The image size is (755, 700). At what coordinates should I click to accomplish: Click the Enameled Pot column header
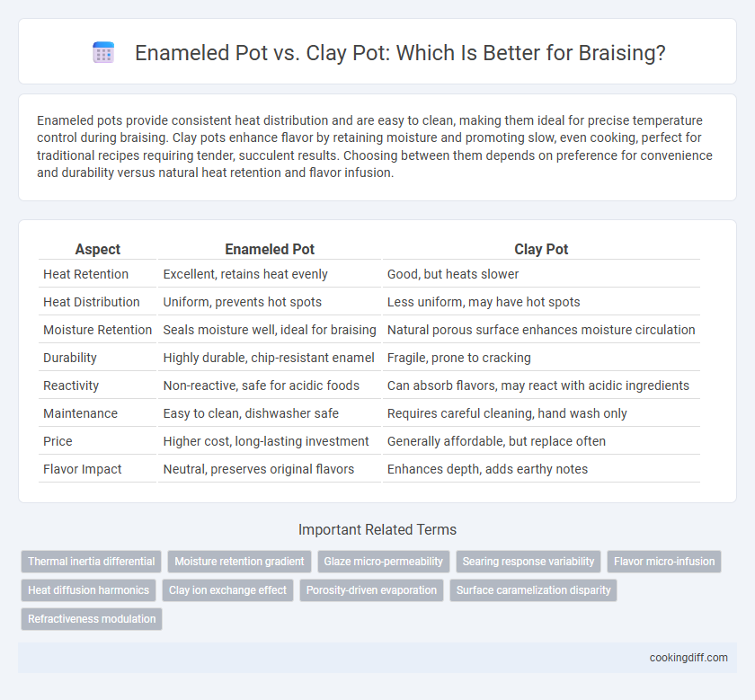tap(270, 250)
